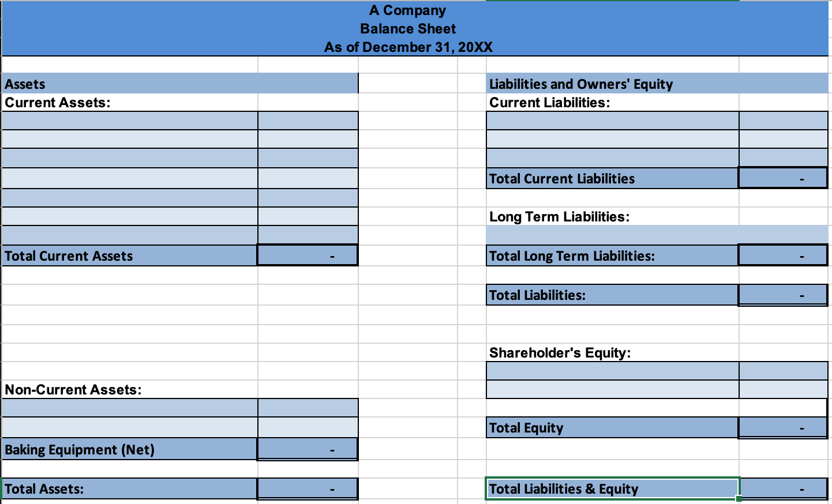Click the first empty cell under Current Assets

click(127, 120)
